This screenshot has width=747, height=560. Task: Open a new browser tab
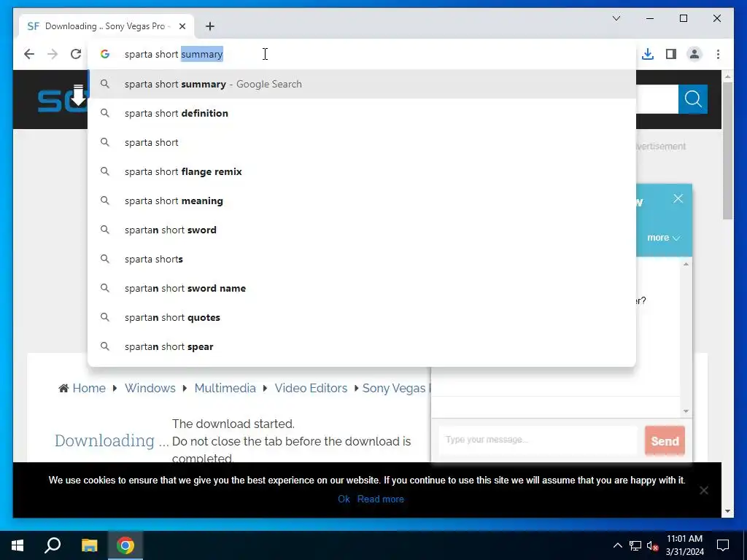[210, 26]
